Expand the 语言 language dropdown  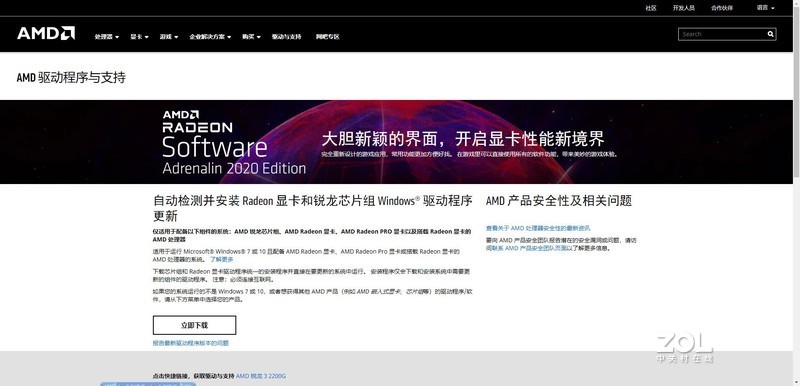(x=765, y=8)
